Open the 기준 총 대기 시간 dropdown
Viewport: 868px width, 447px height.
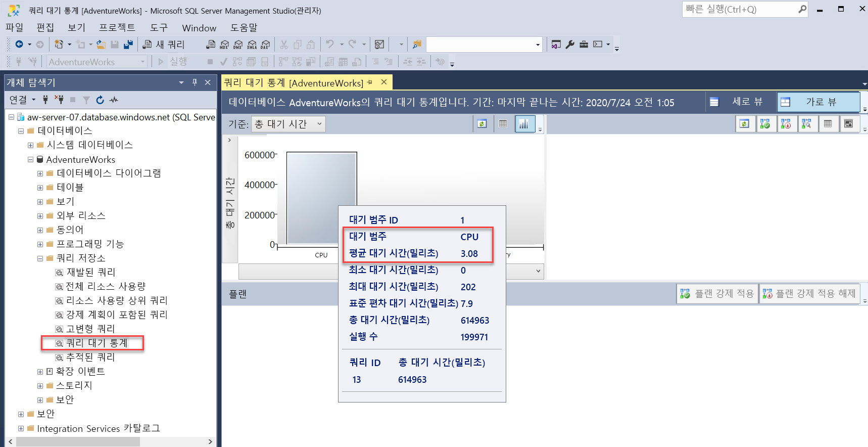tap(288, 124)
